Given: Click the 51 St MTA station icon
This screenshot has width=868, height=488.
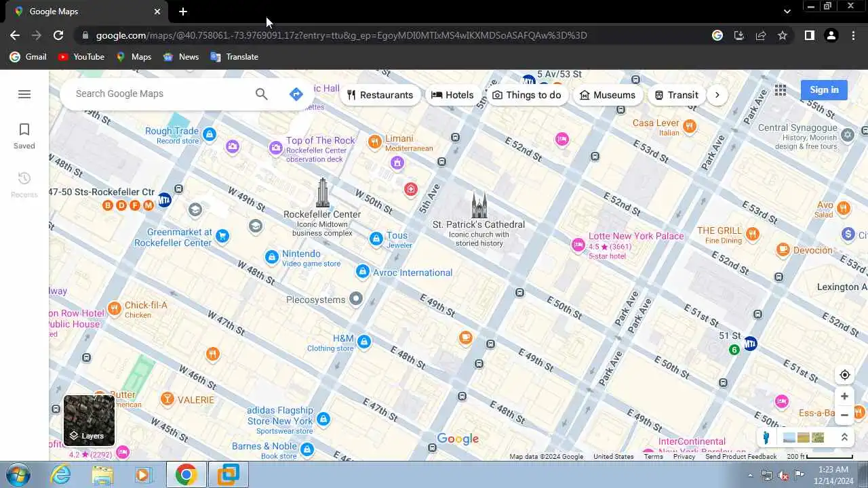Looking at the screenshot, I should tap(750, 344).
